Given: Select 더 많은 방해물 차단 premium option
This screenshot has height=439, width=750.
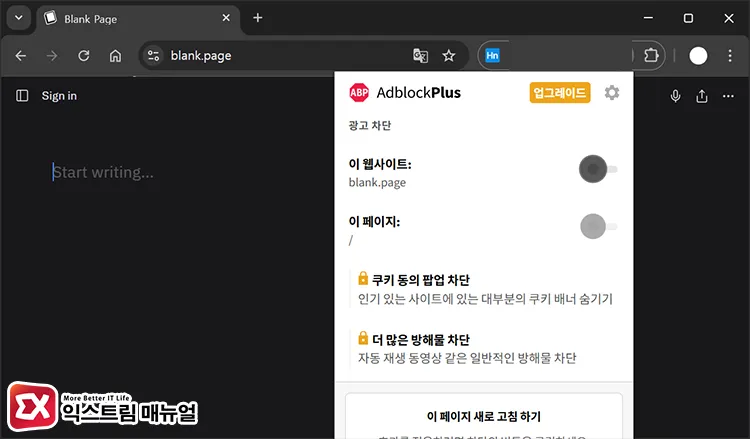Looking at the screenshot, I should pyautogui.click(x=484, y=349).
